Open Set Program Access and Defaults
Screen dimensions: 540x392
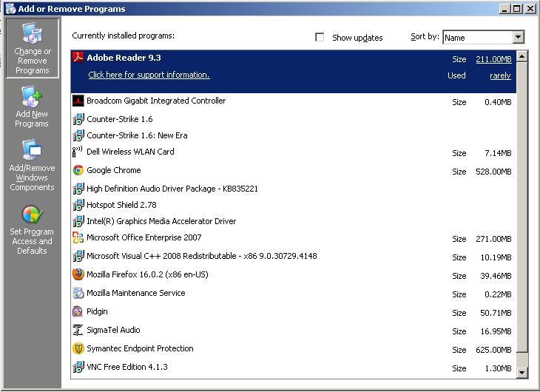tap(32, 230)
